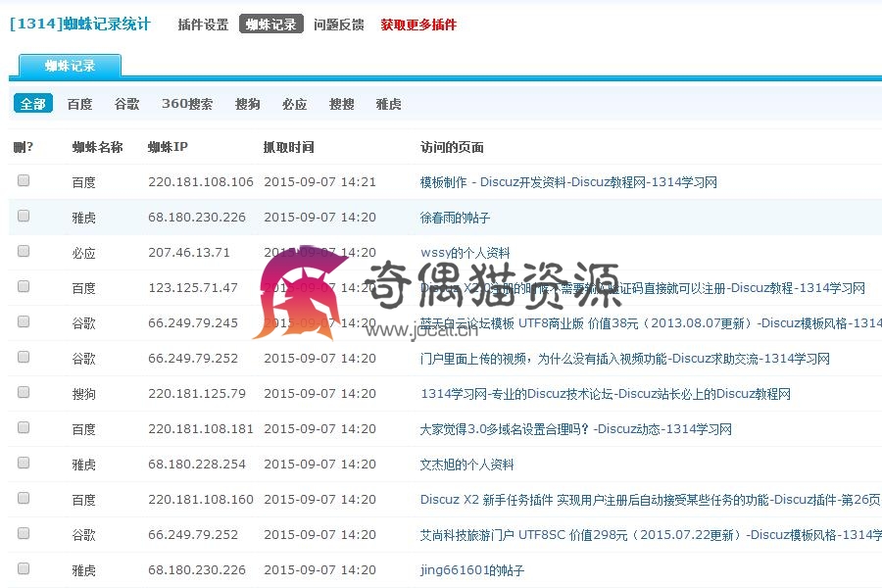Filter records by 谷歌 spider

pyautogui.click(x=126, y=104)
